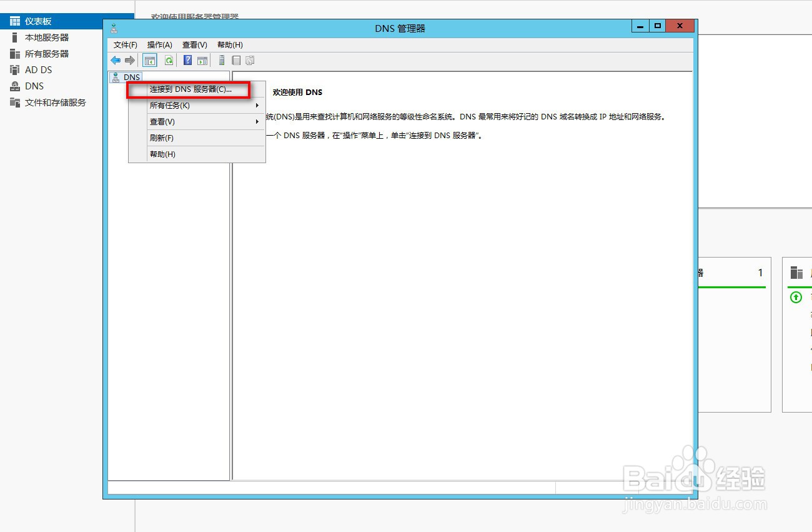Click the 本地服务器 server icon in sidebar
The width and height of the screenshot is (812, 532).
15,38
